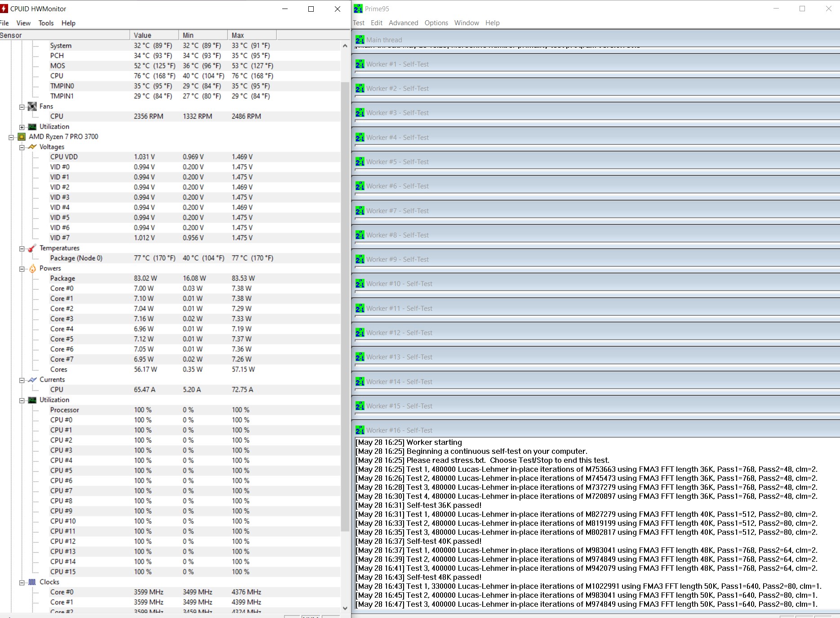Collapse the Fans tree node
Image resolution: width=840 pixels, height=618 pixels.
pos(22,107)
